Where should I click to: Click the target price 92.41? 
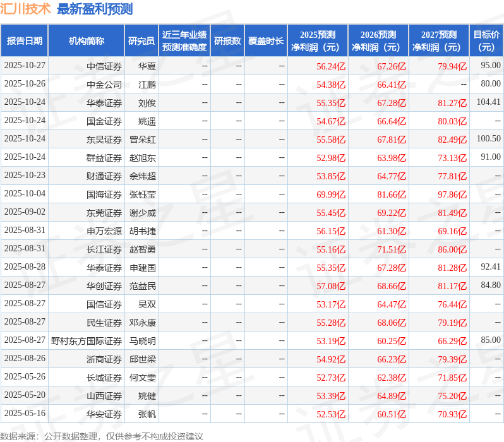click(491, 267)
